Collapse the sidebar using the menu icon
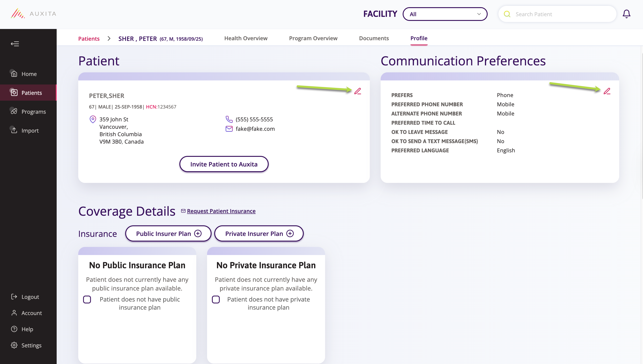Image resolution: width=643 pixels, height=364 pixels. click(x=15, y=44)
